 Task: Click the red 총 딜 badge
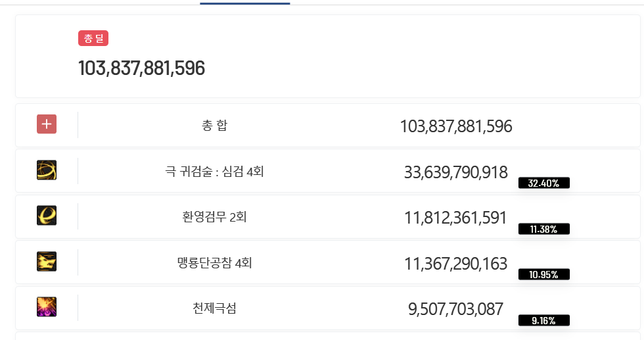(x=93, y=38)
